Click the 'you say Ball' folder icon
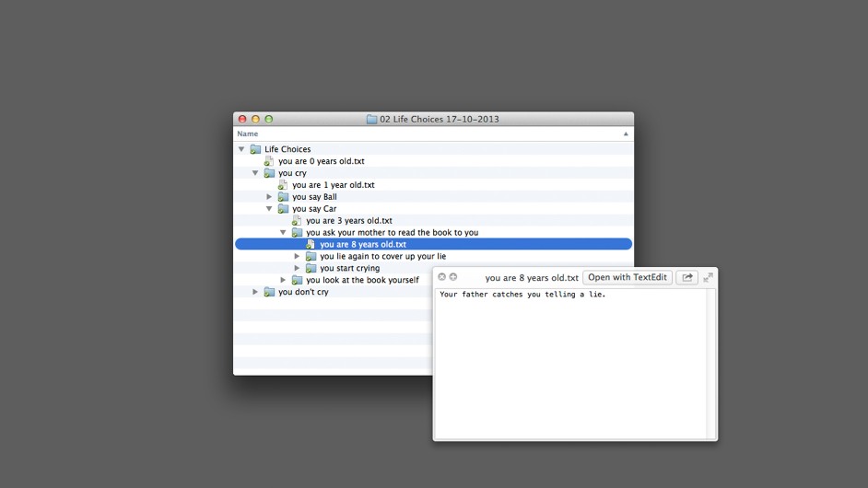 [x=283, y=197]
